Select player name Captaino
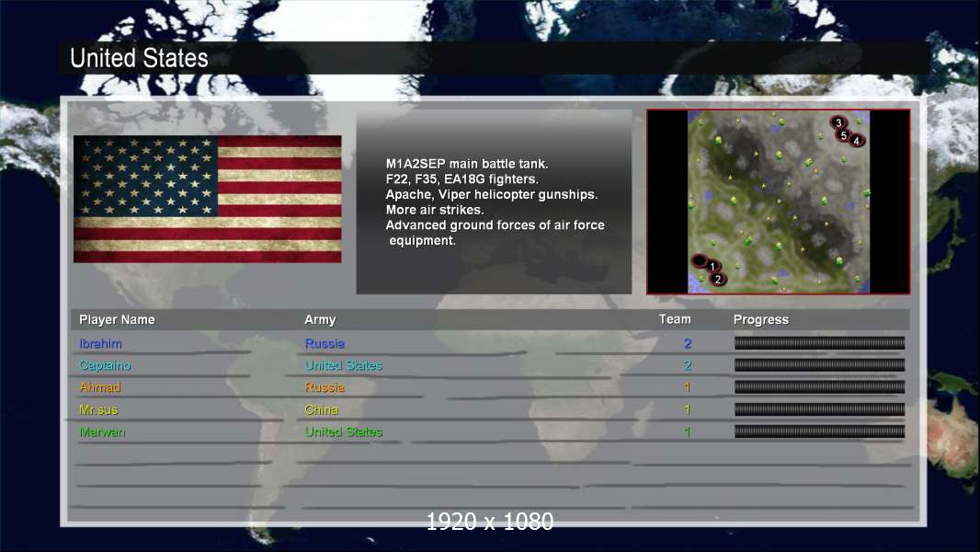Image resolution: width=980 pixels, height=552 pixels. coord(105,365)
